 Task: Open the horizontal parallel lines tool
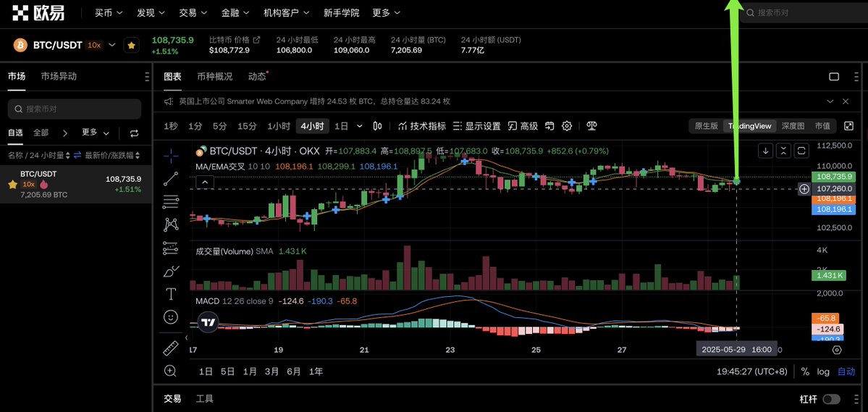click(171, 201)
